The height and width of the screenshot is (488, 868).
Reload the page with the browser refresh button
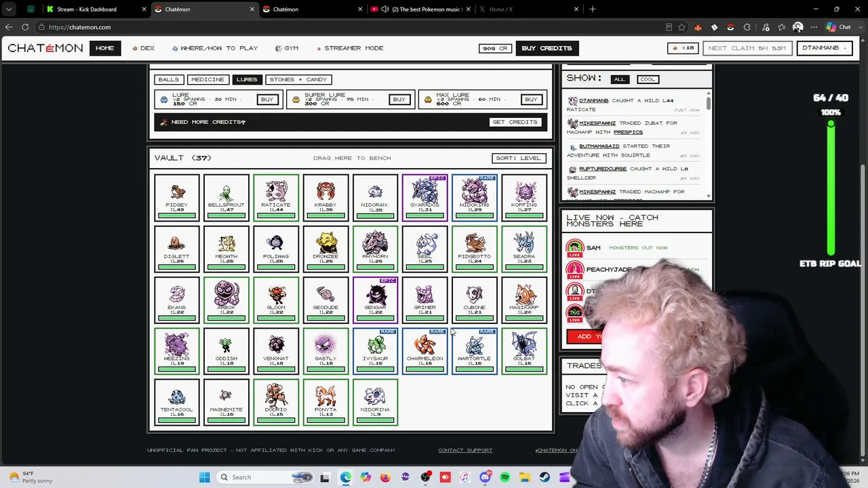(x=25, y=27)
